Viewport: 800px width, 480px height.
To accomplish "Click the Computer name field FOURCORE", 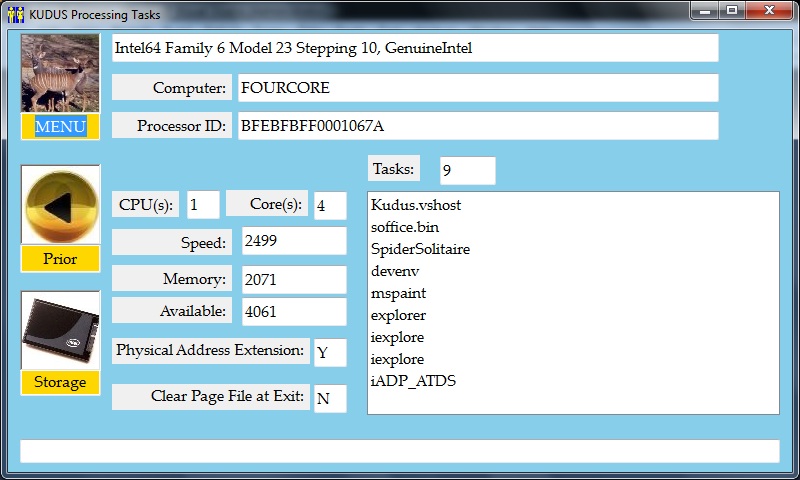I will tap(477, 88).
